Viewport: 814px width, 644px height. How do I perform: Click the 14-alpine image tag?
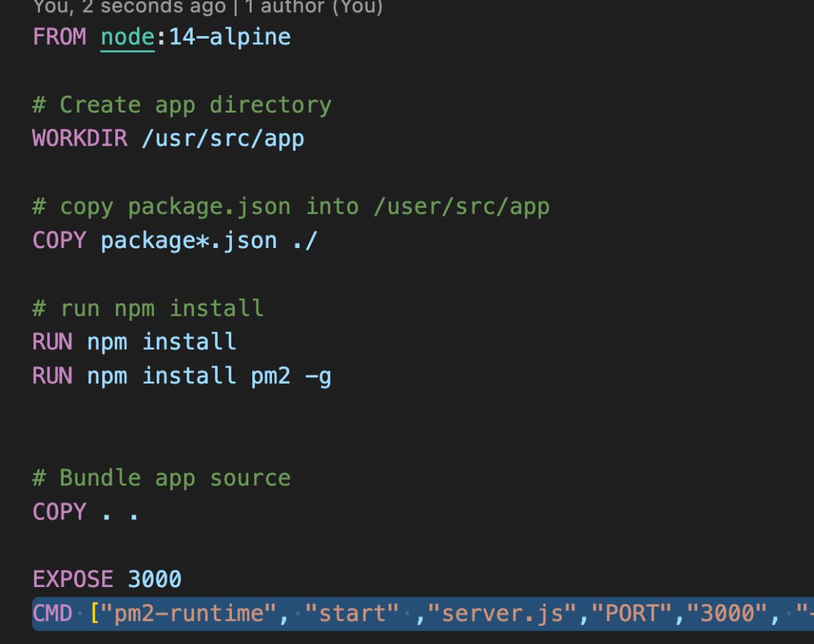[x=230, y=37]
